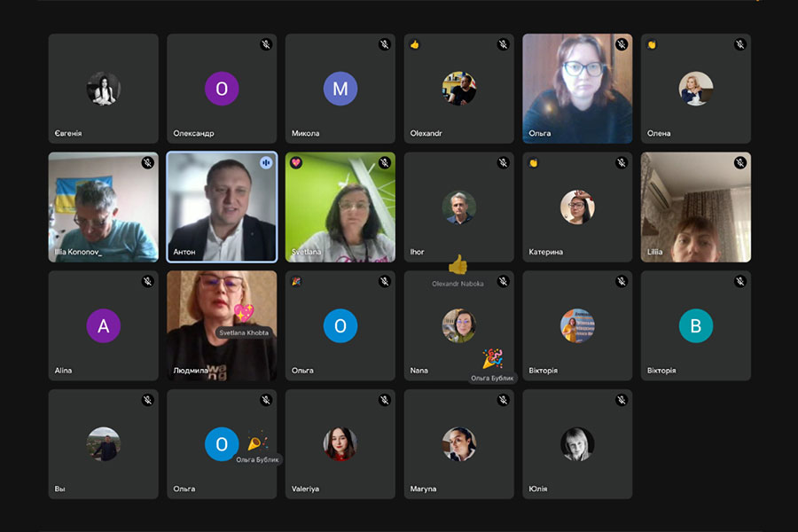Click the muted mic icon on Yulia's tile
Image resolution: width=798 pixels, height=532 pixels.
point(622,400)
